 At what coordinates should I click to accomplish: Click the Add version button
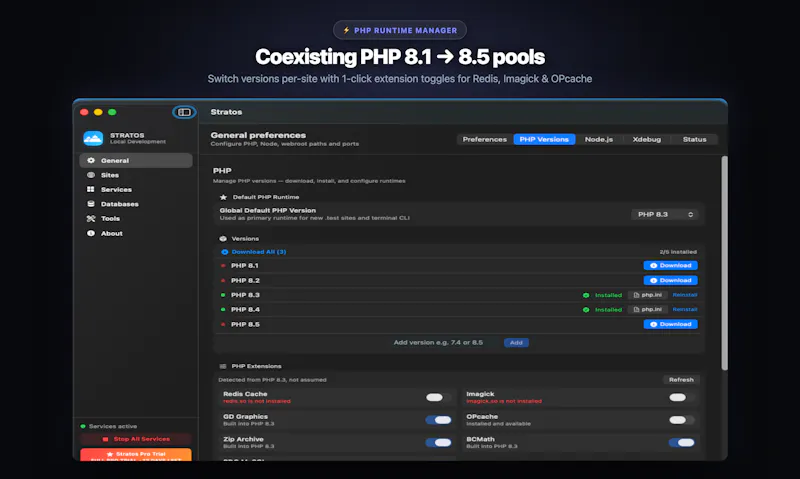tap(516, 343)
